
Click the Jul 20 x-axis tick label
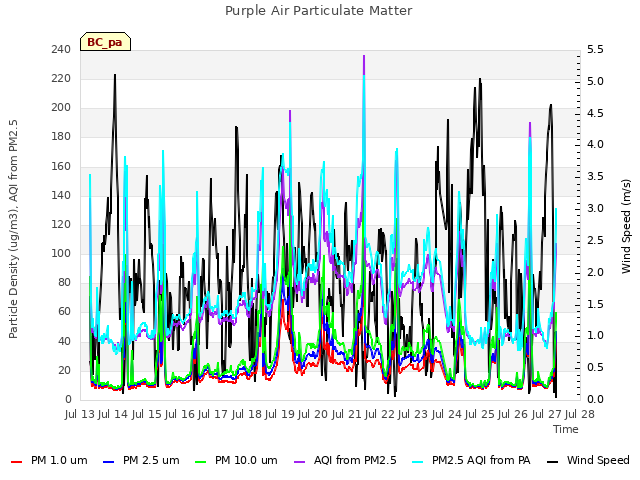tap(313, 414)
